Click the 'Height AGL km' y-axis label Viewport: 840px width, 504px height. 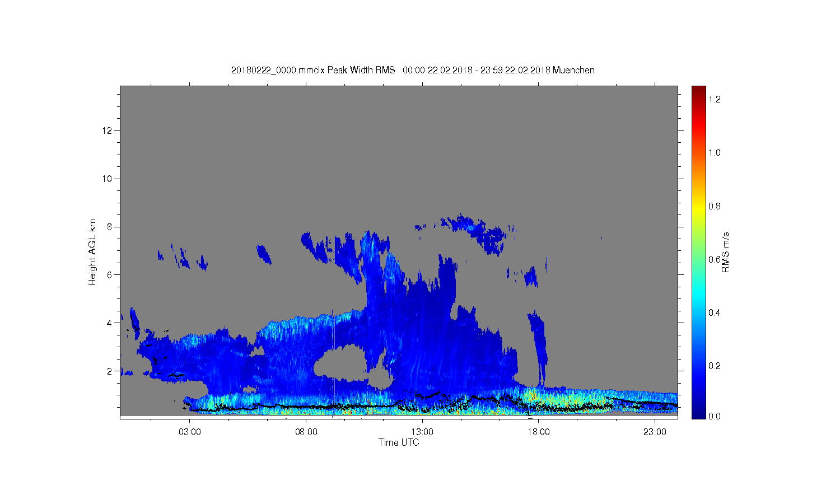(x=92, y=252)
